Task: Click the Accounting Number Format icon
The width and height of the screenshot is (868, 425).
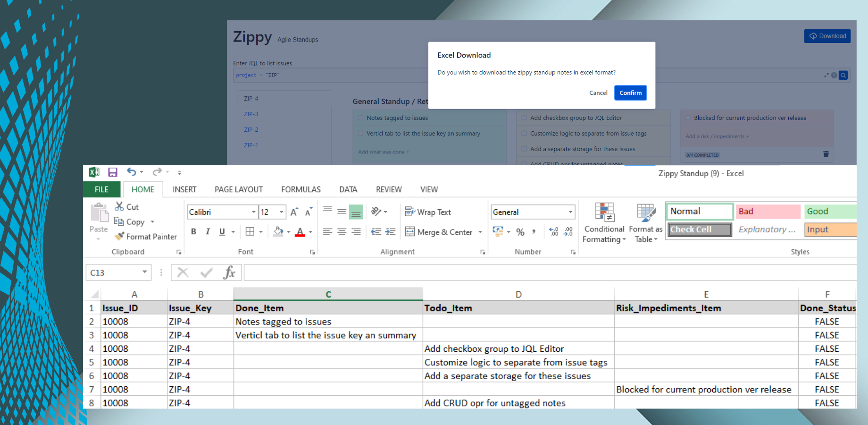Action: pos(498,231)
